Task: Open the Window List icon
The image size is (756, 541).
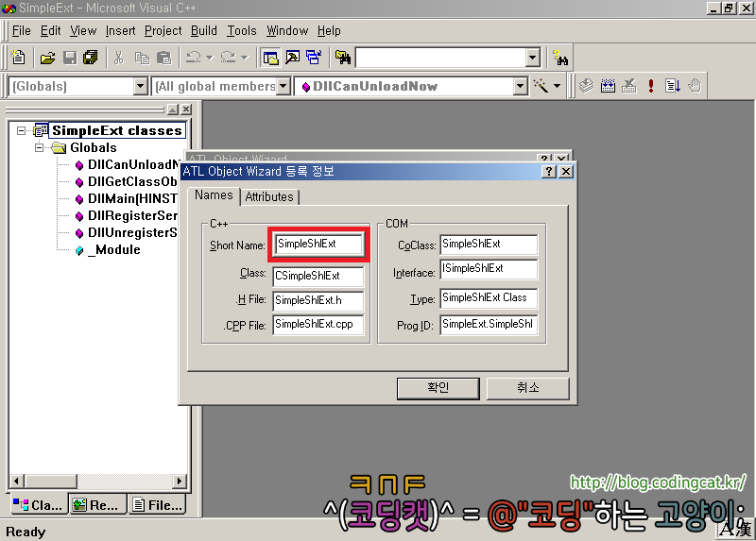Action: 314,58
